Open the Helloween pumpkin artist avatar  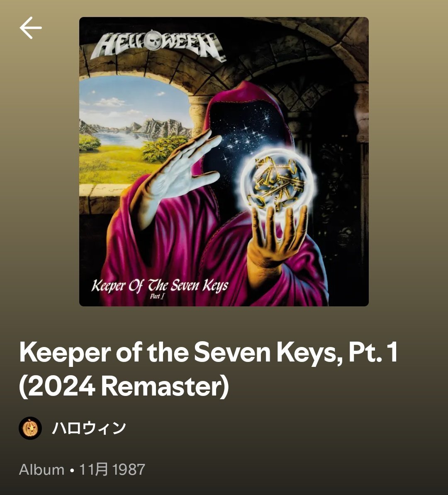tap(30, 428)
